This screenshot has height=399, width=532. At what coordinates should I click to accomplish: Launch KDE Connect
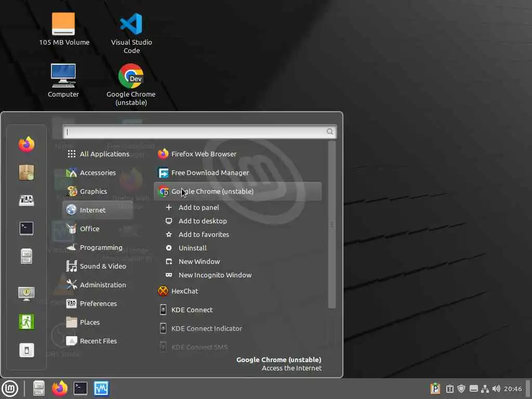(x=237, y=310)
